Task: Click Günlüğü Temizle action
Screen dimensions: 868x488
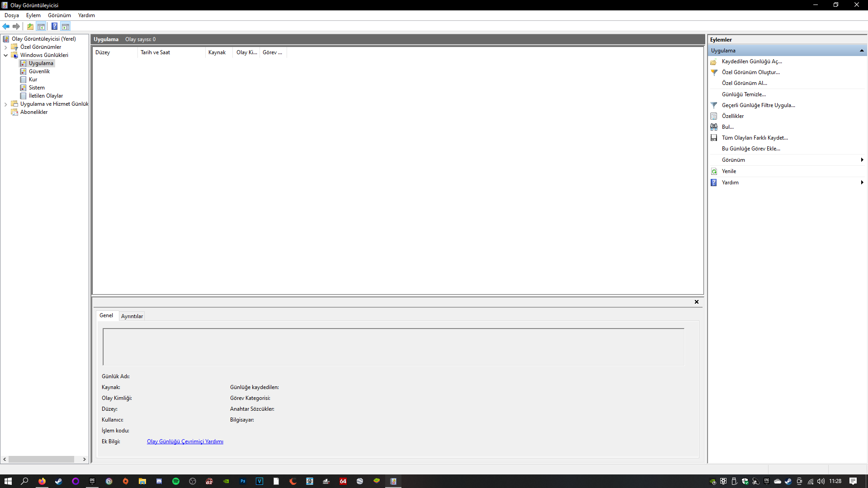Action: [744, 94]
